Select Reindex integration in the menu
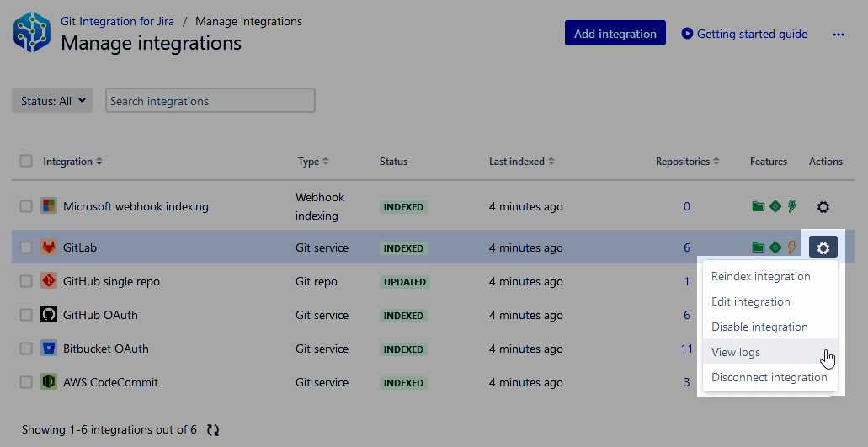The image size is (868, 447). [x=760, y=276]
